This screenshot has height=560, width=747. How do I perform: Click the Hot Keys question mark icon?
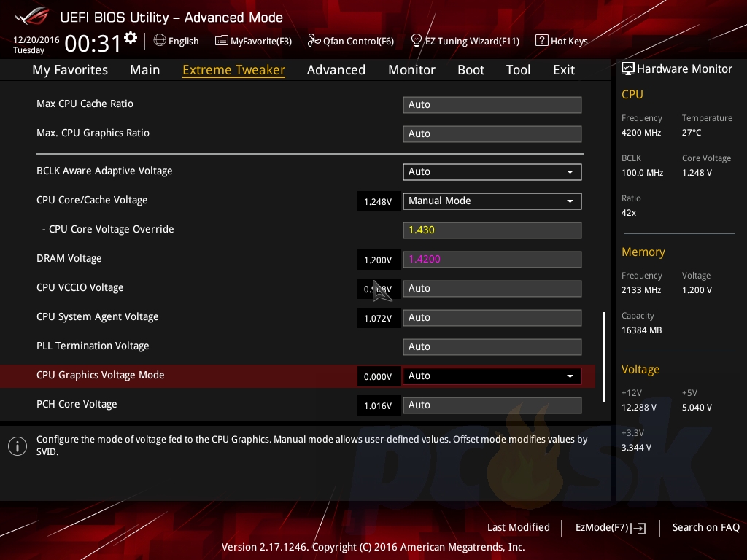pyautogui.click(x=542, y=41)
